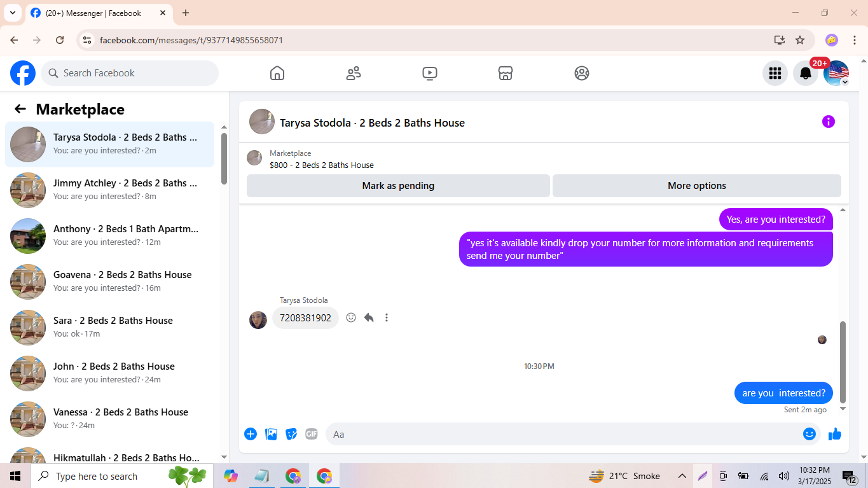Click the conversation list scrollbar thumb
This screenshot has height=488, width=868.
click(224, 158)
